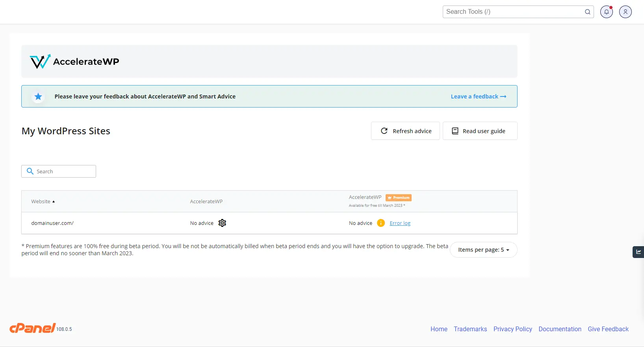Open the Read user guide button
This screenshot has width=644, height=347.
480,131
